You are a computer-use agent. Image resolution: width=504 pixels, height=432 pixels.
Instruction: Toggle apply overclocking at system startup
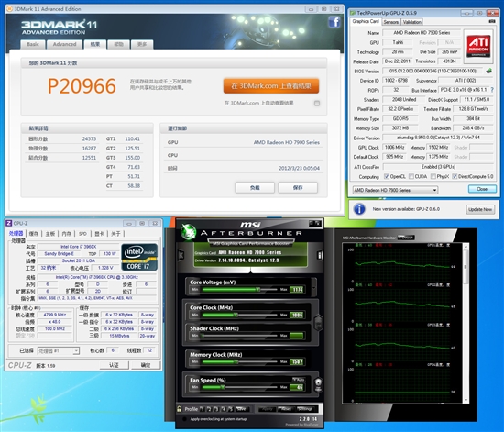[x=184, y=419]
